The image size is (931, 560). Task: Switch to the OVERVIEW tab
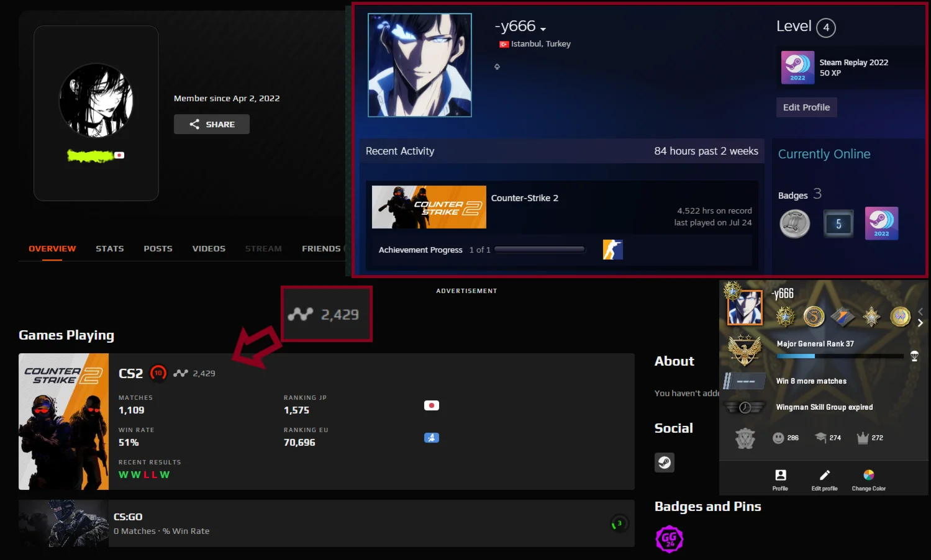(x=52, y=248)
